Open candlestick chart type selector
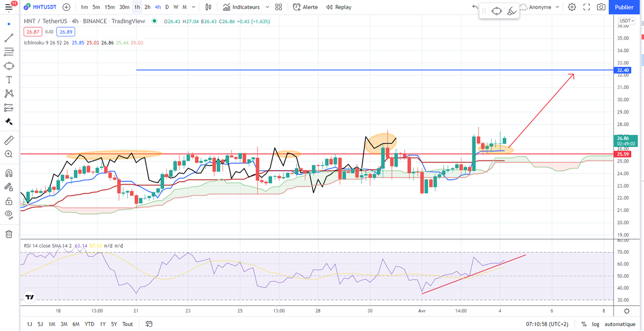This screenshot has height=331, width=644. 208,8
